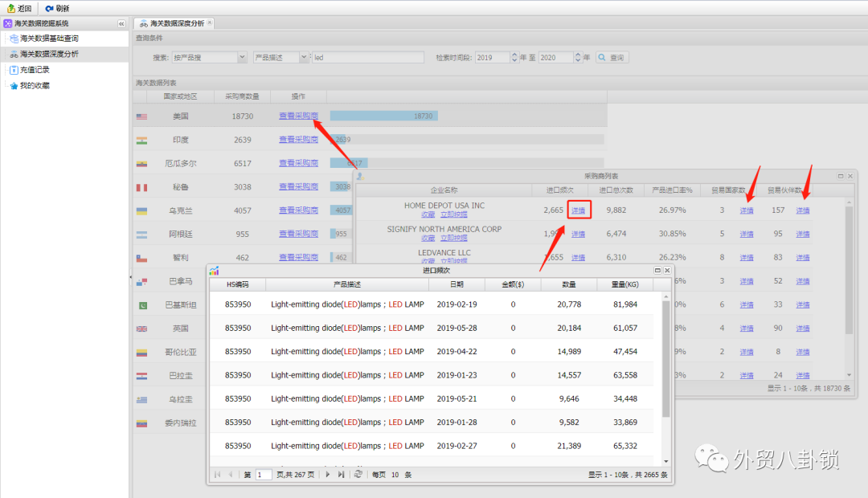The width and height of the screenshot is (868, 498).
Task: Open 详情 next to HOME DEPOT import frequency 2,665
Action: 579,210
